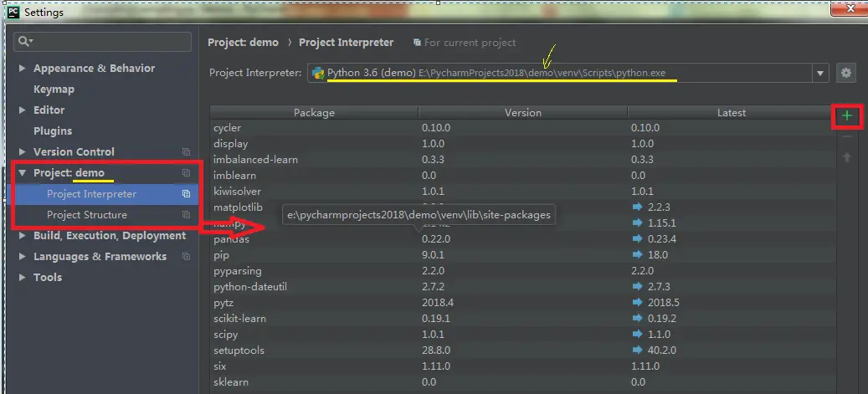Click the update arrow icon for python-dateutil

pyautogui.click(x=638, y=287)
